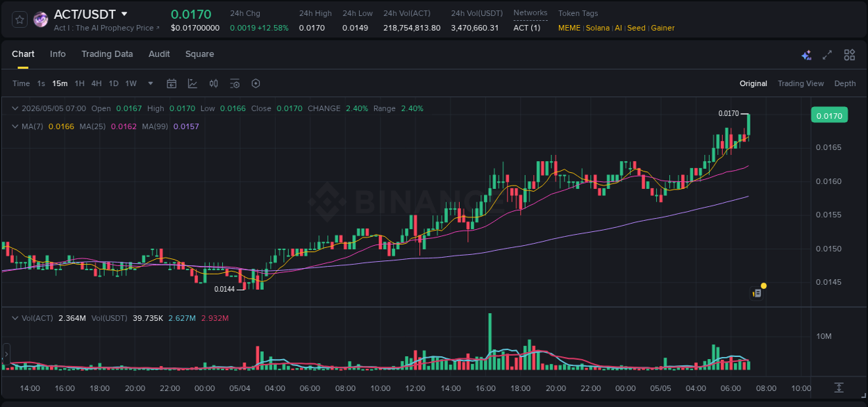Viewport: 868px width, 407px height.
Task: Expand the left edge panel handle
Action: tap(6, 355)
